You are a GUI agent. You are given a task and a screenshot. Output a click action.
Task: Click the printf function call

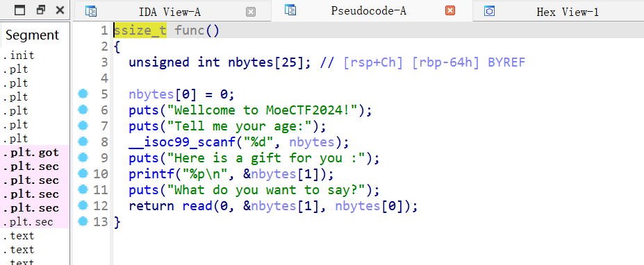151,174
